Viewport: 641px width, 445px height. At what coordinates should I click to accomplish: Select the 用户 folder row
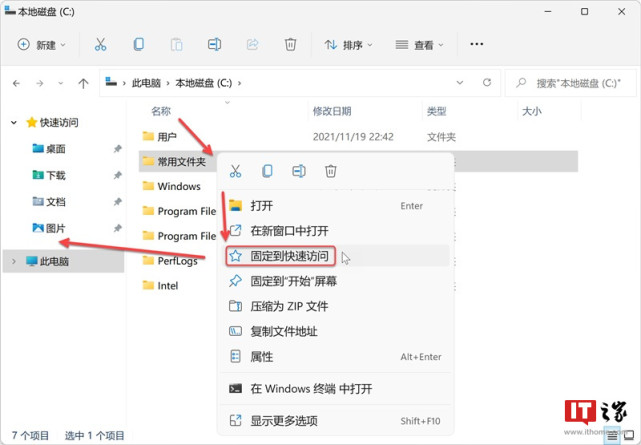tap(358, 136)
